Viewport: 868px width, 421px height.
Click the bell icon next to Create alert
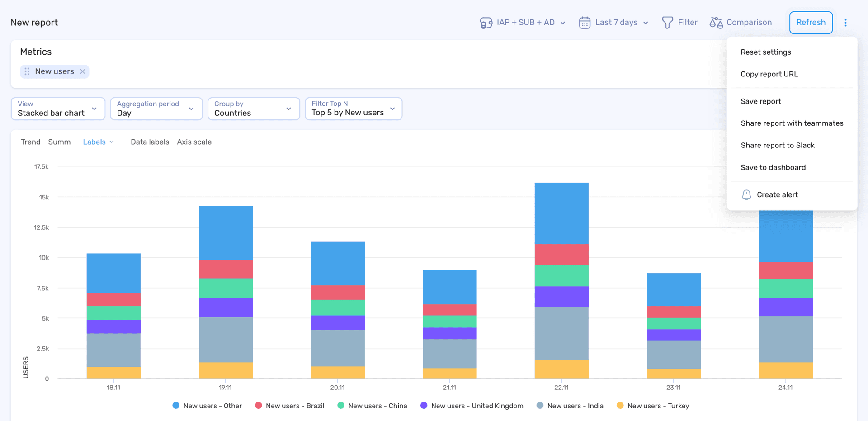(x=746, y=194)
